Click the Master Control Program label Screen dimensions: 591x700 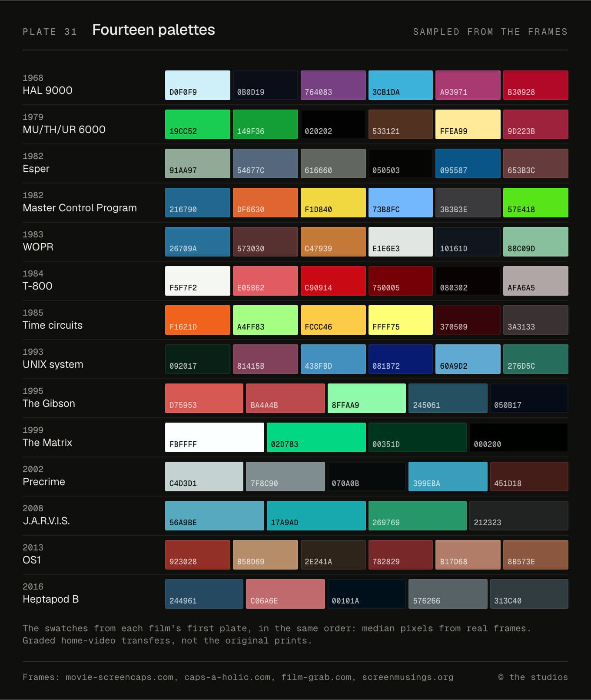[80, 208]
